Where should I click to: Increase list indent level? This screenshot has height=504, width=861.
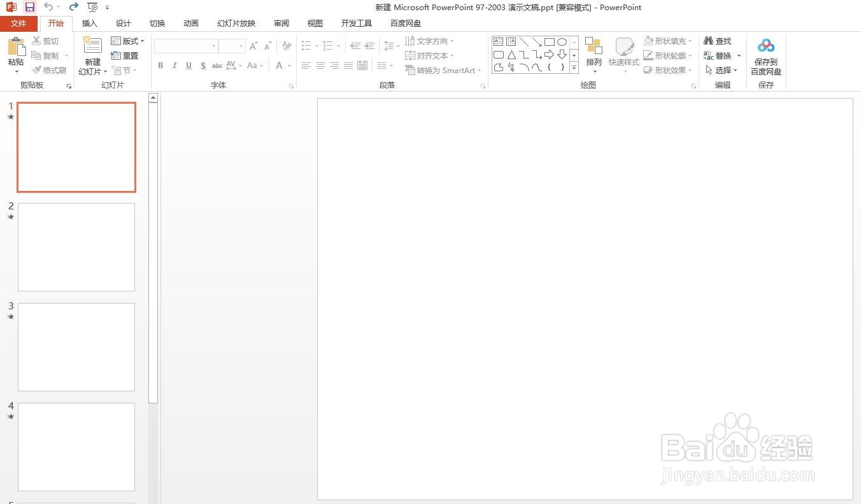369,46
